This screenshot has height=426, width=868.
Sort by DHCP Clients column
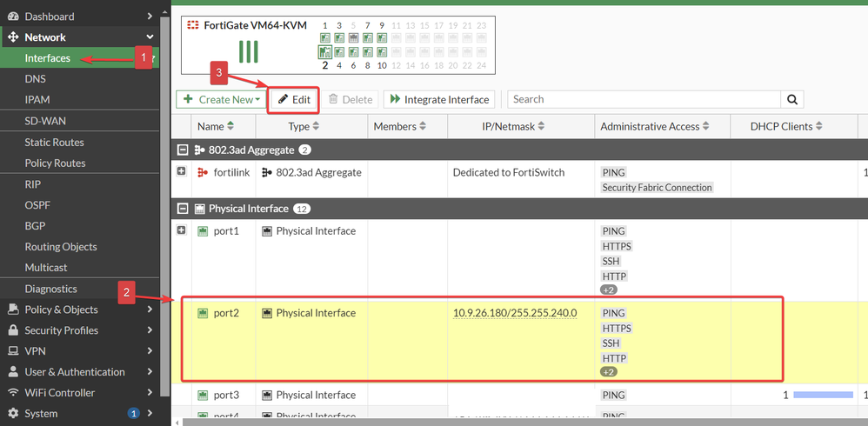(786, 127)
